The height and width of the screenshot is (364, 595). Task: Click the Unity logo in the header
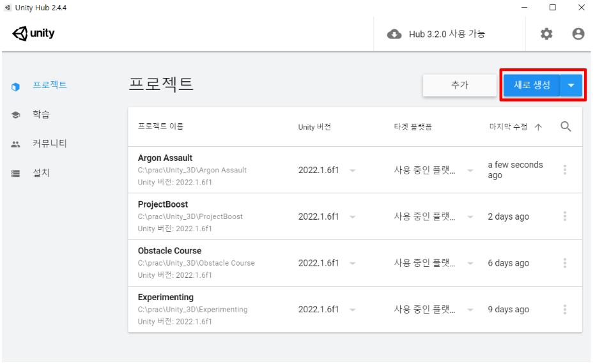(x=33, y=33)
